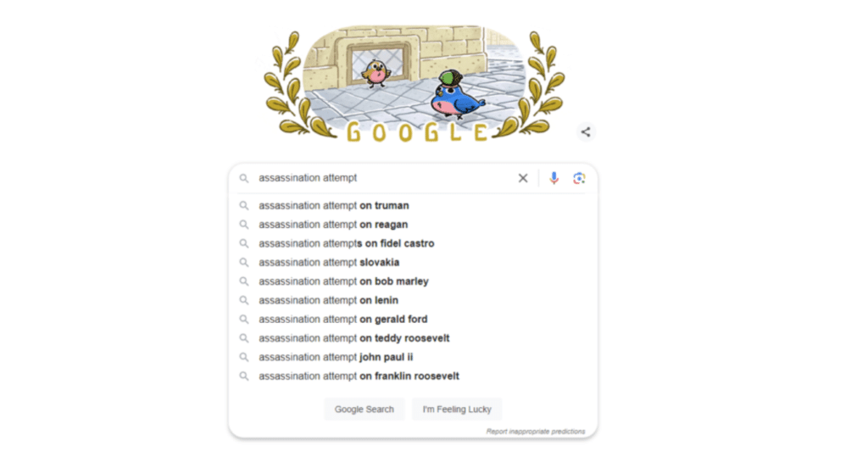Start voice search with microphone icon
868x468 pixels.
click(x=554, y=178)
